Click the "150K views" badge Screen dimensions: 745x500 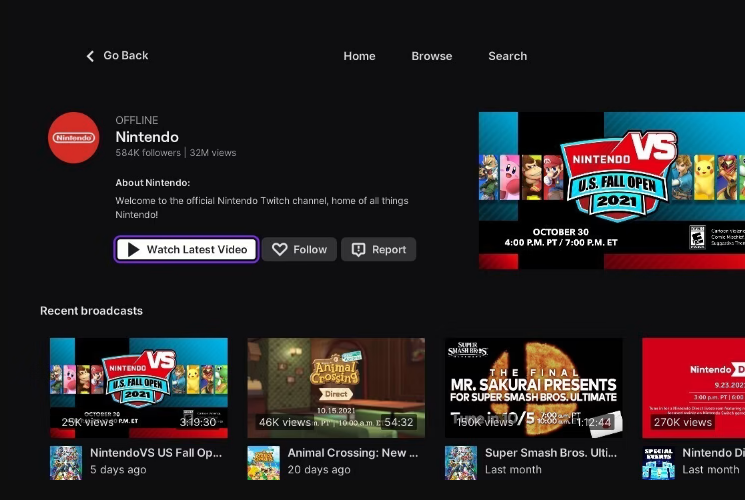coord(485,422)
